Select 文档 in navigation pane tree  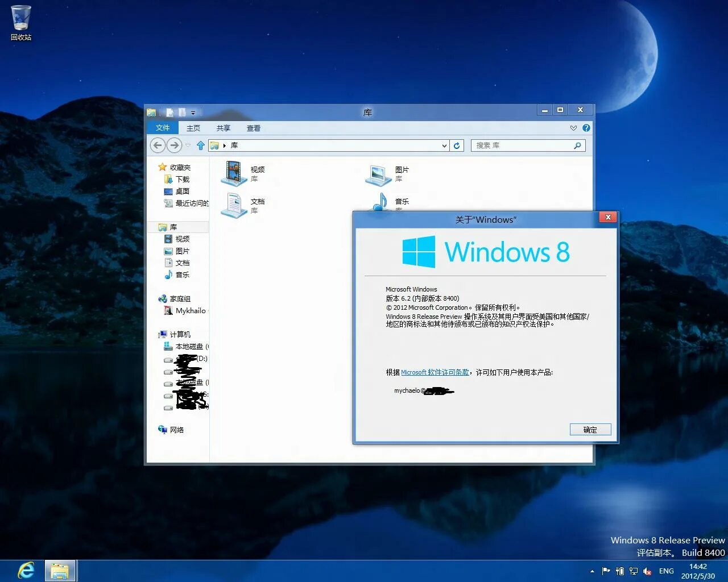pos(177,263)
